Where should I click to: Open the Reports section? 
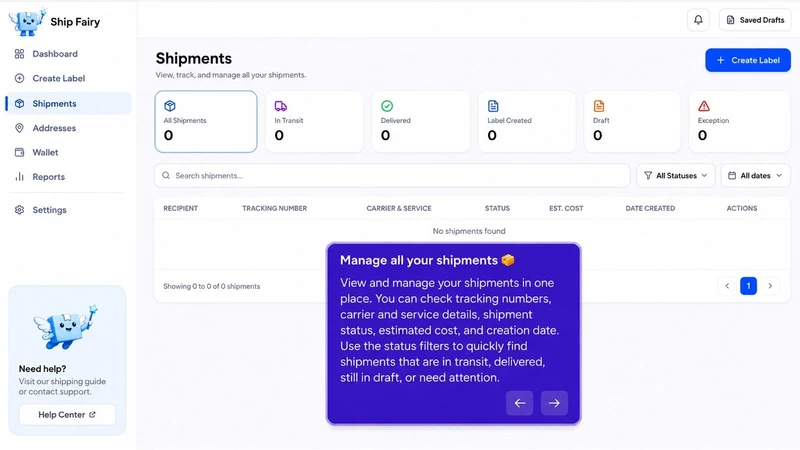(x=67, y=177)
